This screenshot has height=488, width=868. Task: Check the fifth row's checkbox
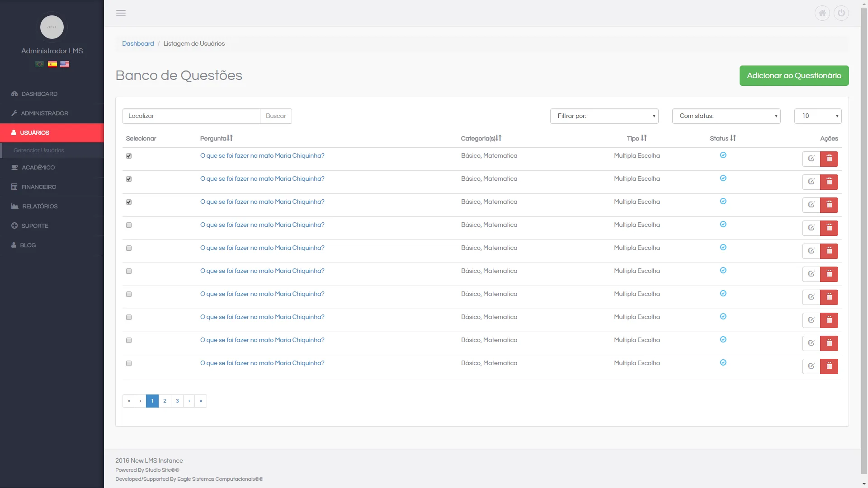click(x=129, y=248)
